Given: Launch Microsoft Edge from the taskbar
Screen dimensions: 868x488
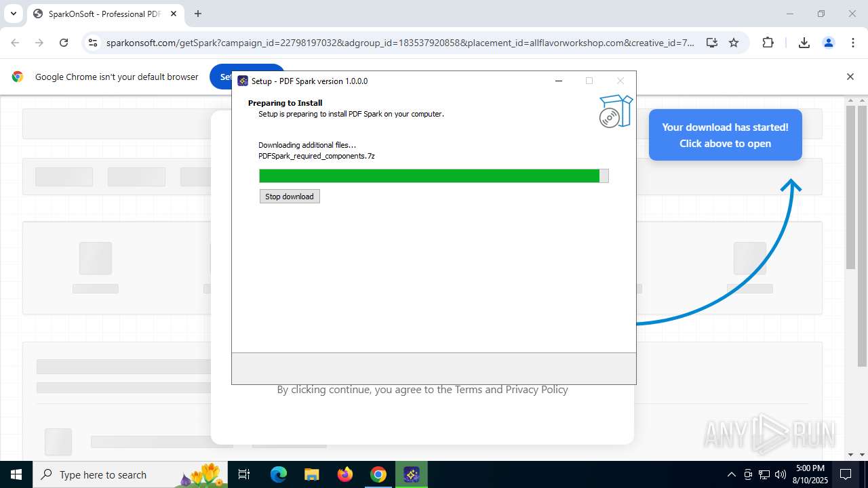Looking at the screenshot, I should click(x=279, y=474).
